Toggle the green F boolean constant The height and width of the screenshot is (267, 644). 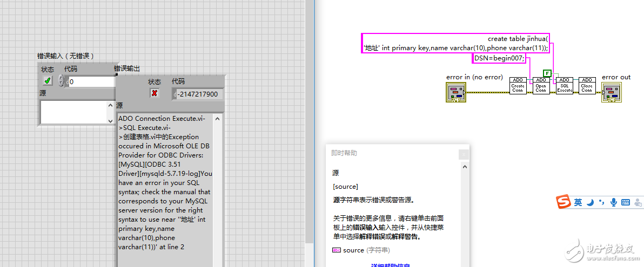pos(547,73)
